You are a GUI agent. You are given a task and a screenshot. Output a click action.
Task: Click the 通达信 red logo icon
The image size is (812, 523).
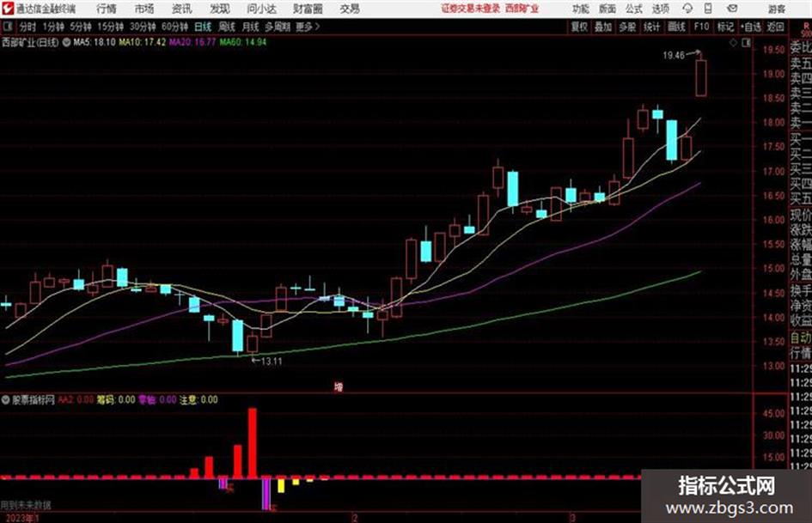tap(8, 9)
